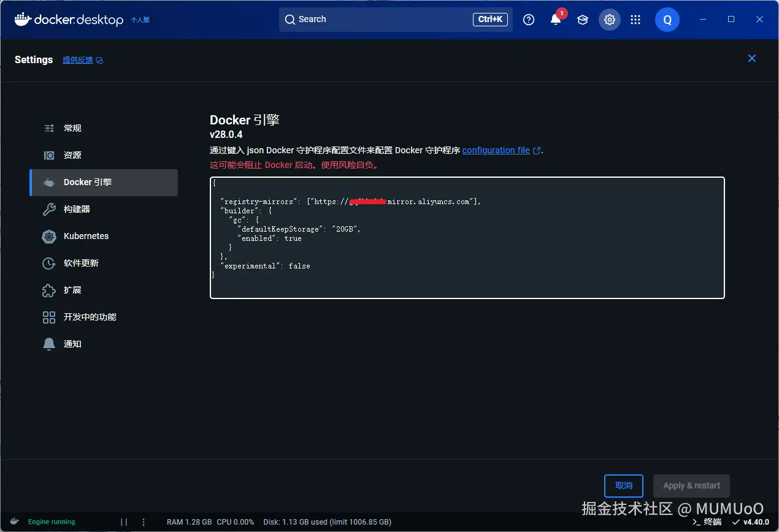
Task: Select the 常规 settings section
Action: 104,128
